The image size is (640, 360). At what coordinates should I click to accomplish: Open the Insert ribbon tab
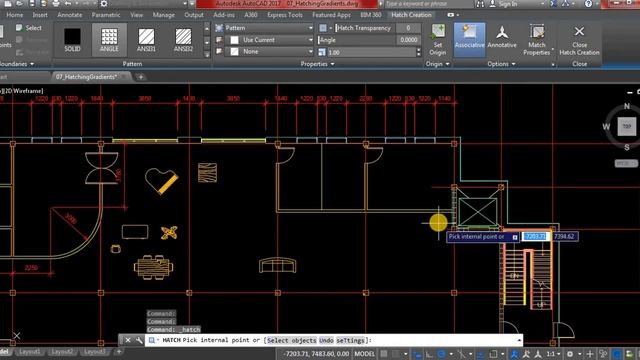point(40,15)
